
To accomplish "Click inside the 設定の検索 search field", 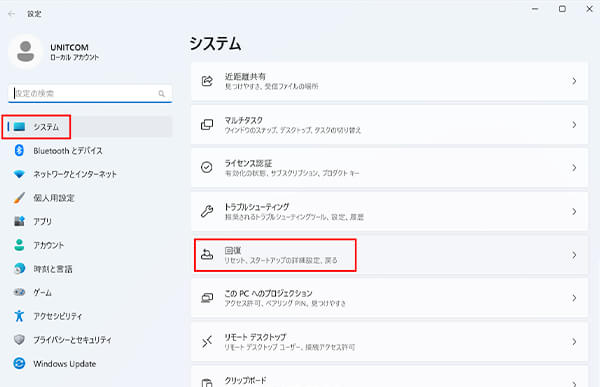I will pyautogui.click(x=90, y=93).
